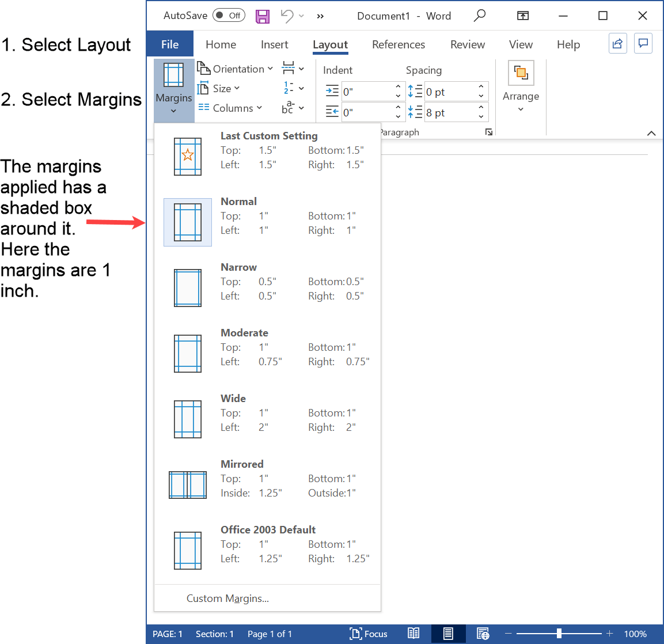Open Custom Margins... dialog
664x644 pixels.
point(267,598)
